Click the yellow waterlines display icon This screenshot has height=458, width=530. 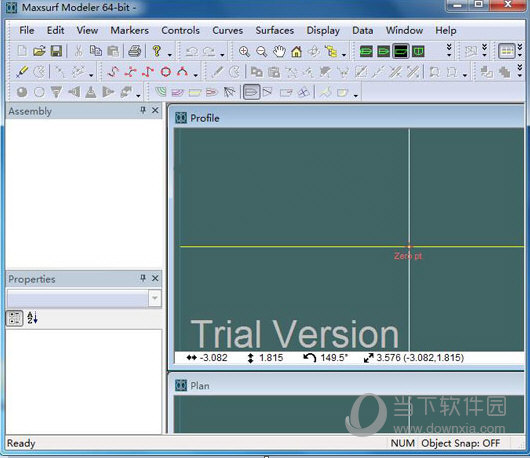(x=195, y=92)
